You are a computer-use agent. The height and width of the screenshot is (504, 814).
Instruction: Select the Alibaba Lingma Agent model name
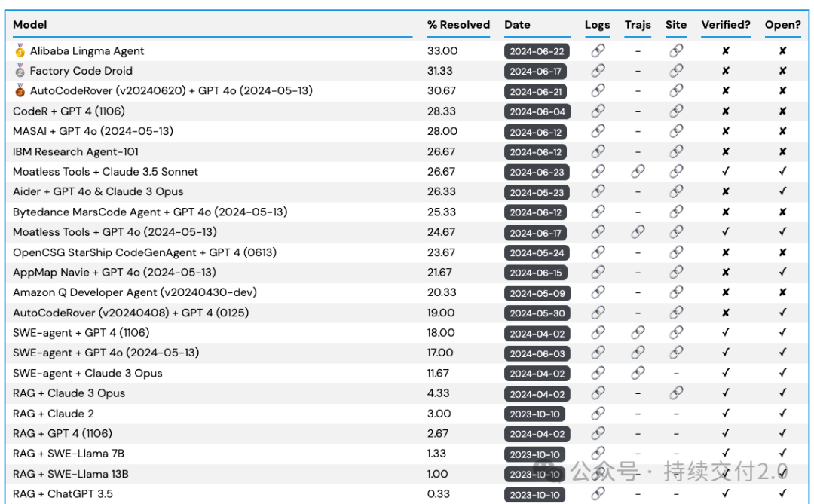87,51
